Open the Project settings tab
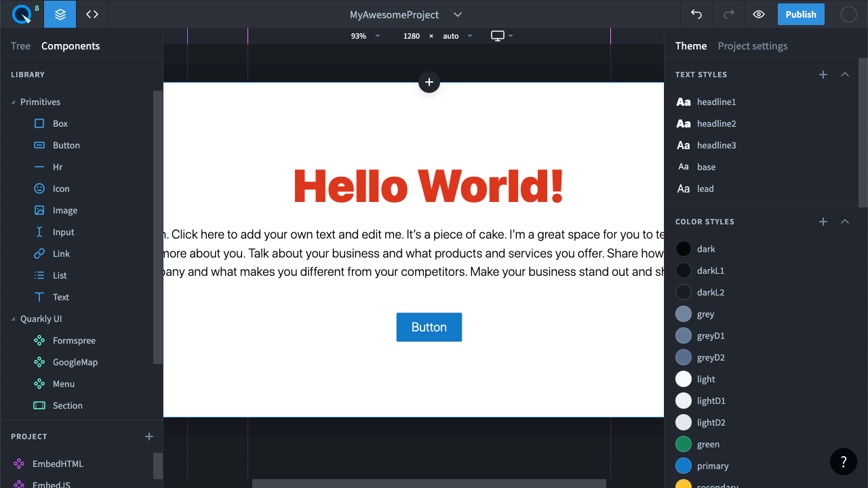Screen dimensions: 868x488 click(753, 46)
